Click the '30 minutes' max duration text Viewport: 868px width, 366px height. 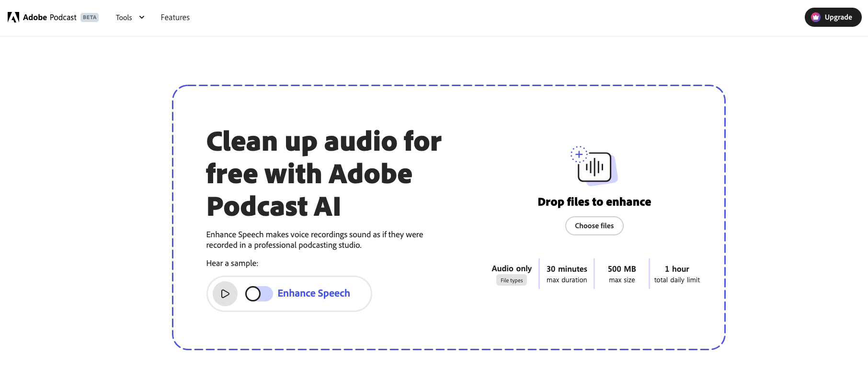click(x=567, y=269)
